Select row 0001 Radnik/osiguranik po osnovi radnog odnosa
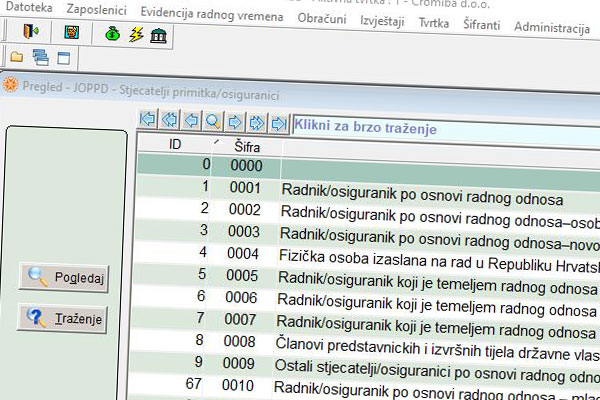This screenshot has width=600, height=400. [x=368, y=191]
